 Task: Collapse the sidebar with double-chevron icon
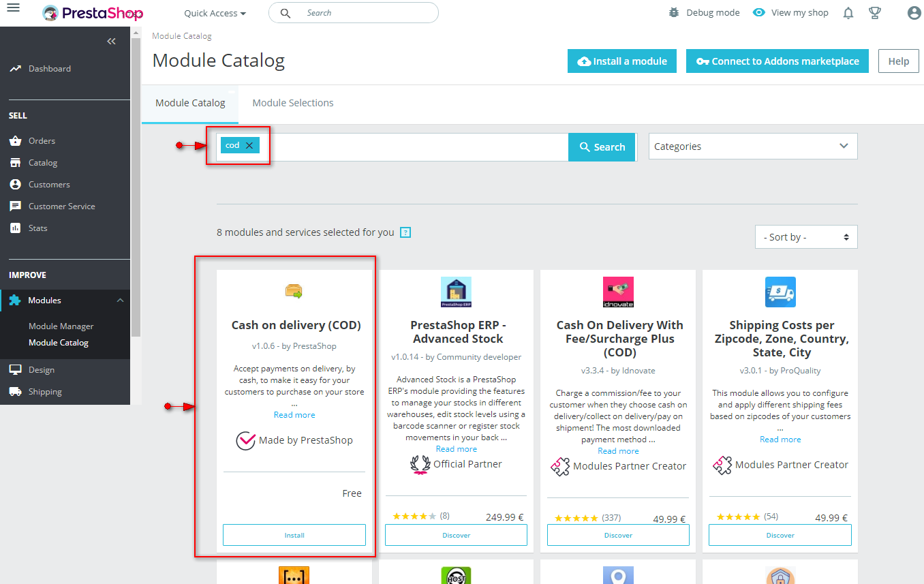(112, 42)
